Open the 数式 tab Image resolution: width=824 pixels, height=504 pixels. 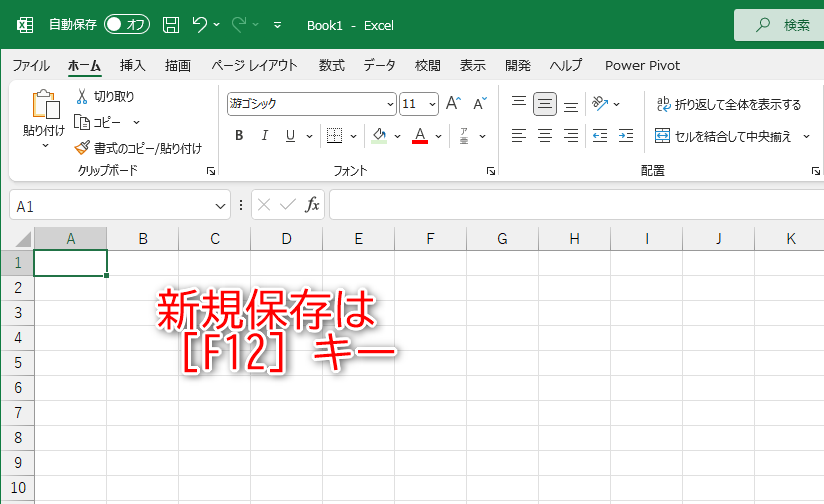(x=332, y=65)
